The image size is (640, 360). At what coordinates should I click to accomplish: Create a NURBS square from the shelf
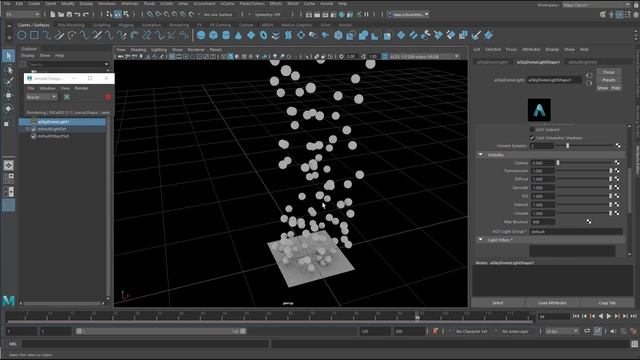(x=34, y=36)
